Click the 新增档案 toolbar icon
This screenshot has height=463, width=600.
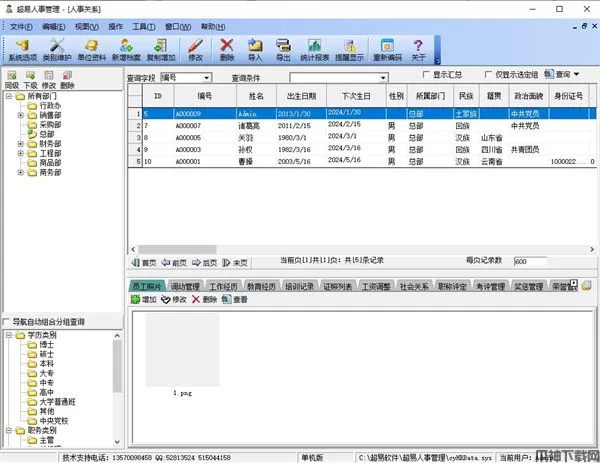[x=125, y=50]
